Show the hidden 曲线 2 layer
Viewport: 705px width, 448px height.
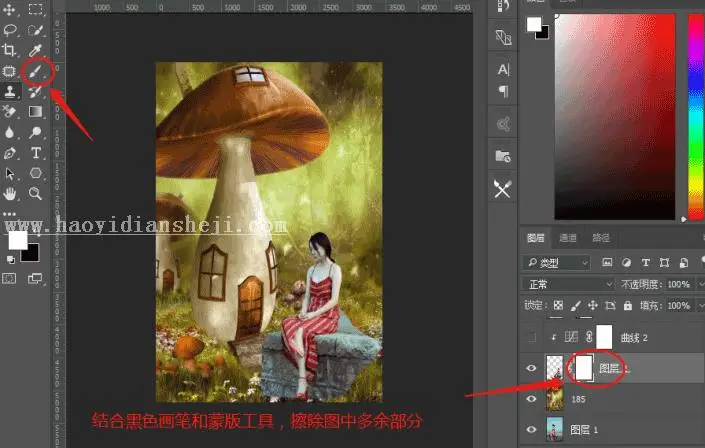coord(531,337)
